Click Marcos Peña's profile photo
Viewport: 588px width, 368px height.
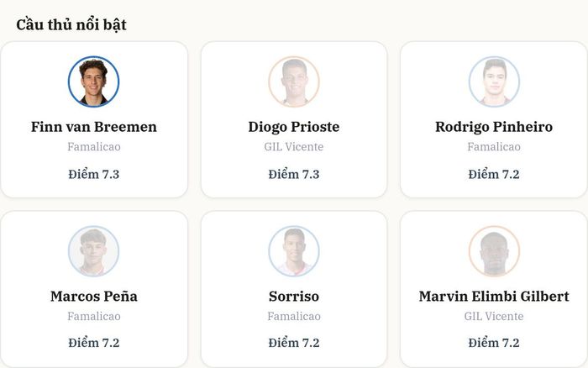(94, 251)
